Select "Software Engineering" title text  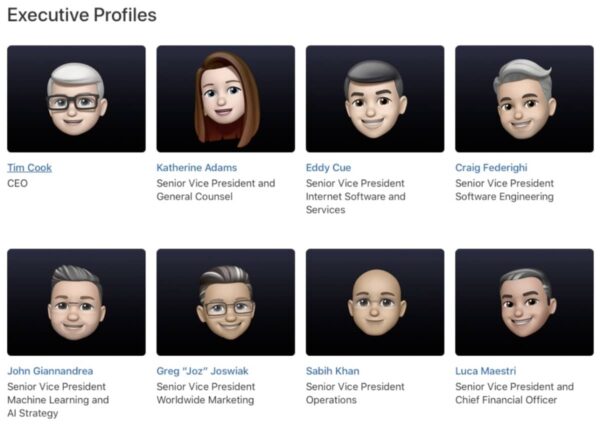504,197
